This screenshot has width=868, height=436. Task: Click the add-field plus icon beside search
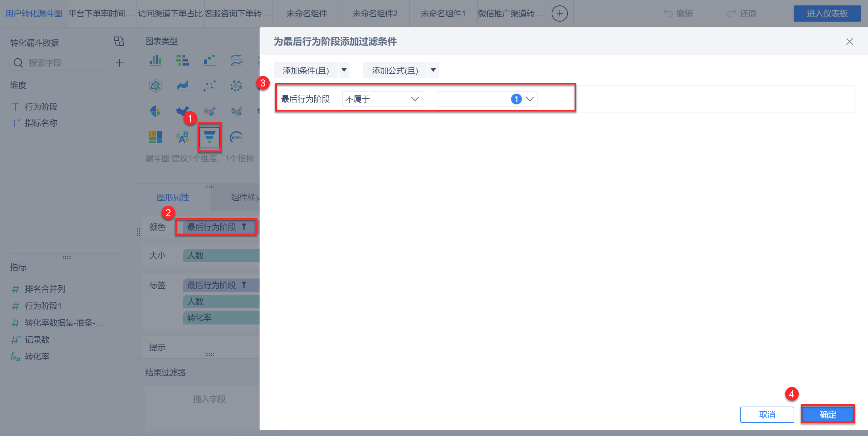coord(119,63)
